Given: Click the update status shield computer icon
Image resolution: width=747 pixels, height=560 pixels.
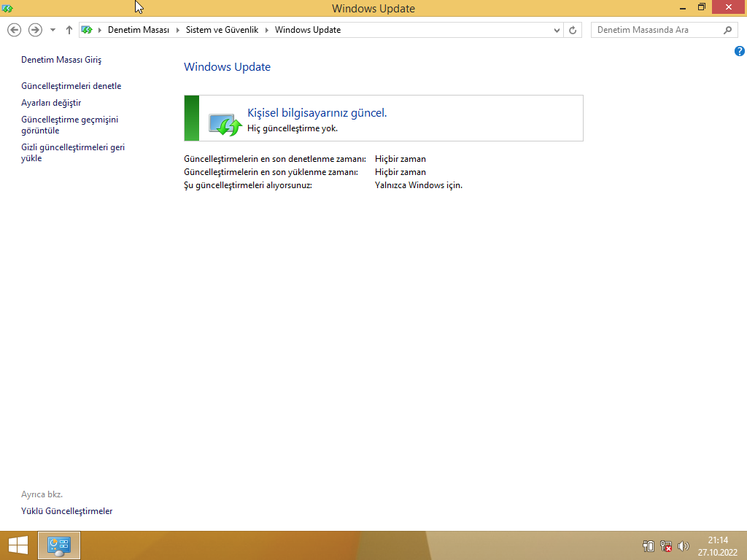Looking at the screenshot, I should click(225, 125).
